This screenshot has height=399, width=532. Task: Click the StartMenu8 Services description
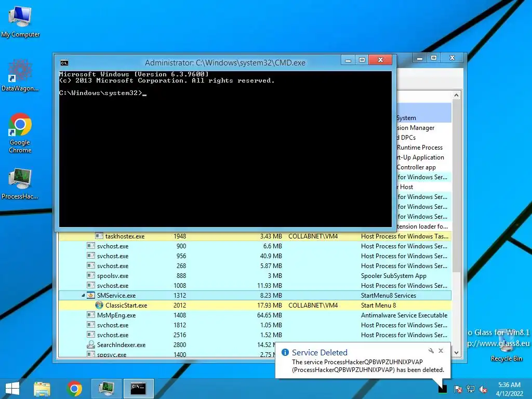389,295
